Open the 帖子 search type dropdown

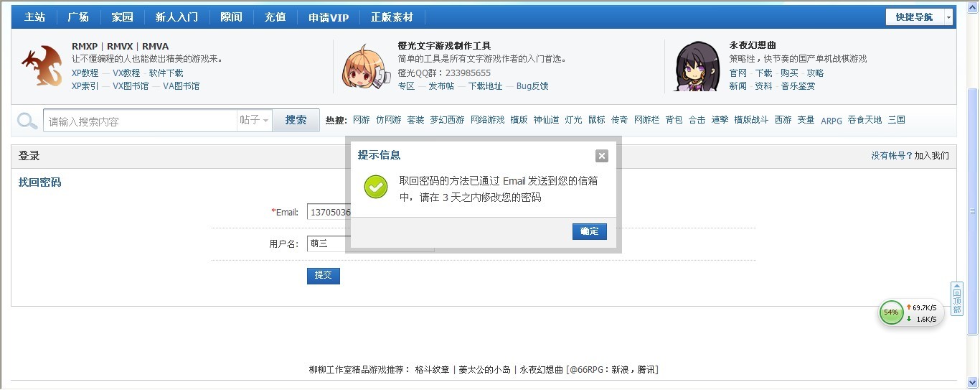pyautogui.click(x=254, y=121)
